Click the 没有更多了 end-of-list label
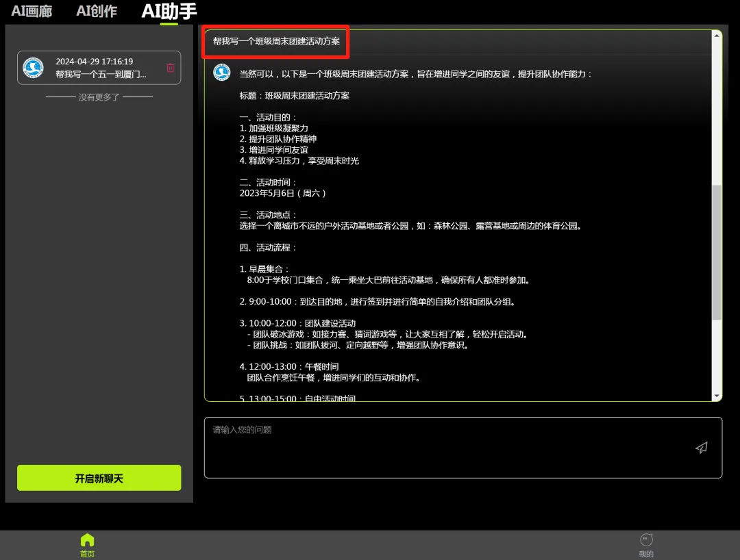Viewport: 740px width, 560px height. [99, 97]
